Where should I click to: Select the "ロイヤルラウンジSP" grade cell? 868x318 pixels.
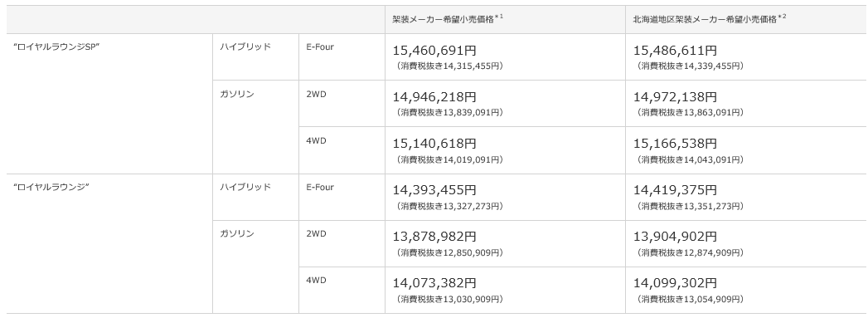[x=109, y=104]
